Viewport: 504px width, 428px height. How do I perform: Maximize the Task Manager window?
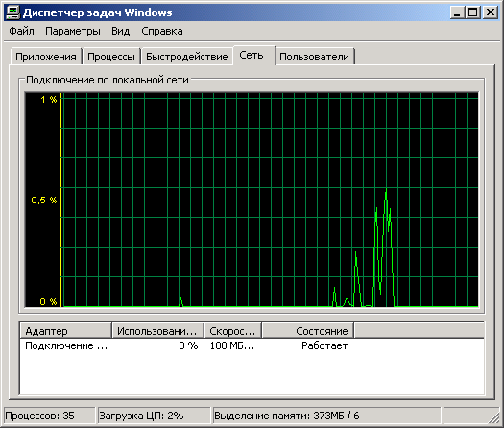[x=473, y=12]
